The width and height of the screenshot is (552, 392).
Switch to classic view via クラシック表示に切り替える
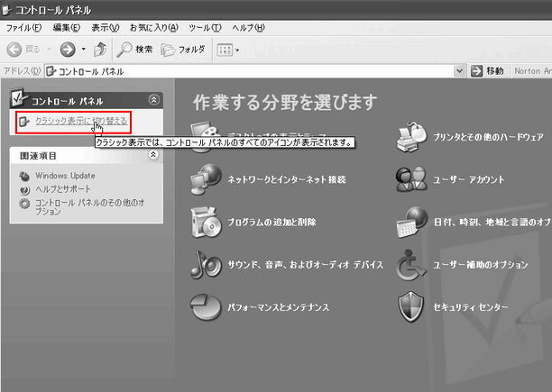[x=81, y=120]
